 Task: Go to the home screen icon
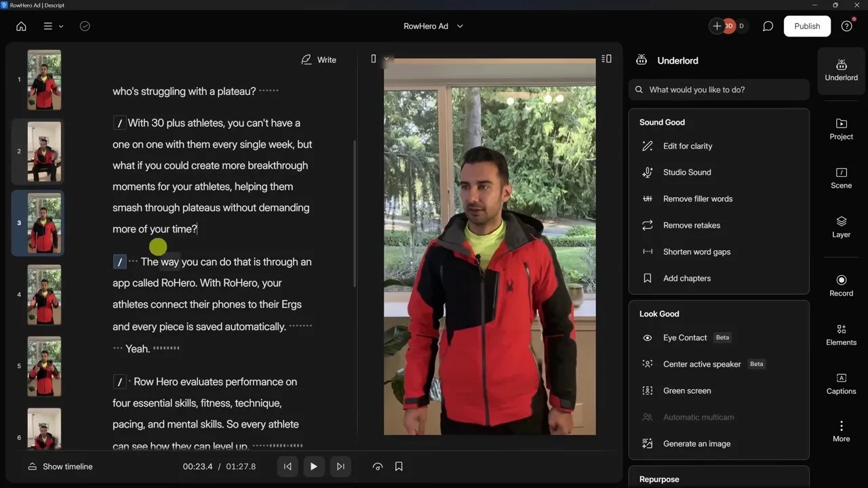click(x=21, y=26)
